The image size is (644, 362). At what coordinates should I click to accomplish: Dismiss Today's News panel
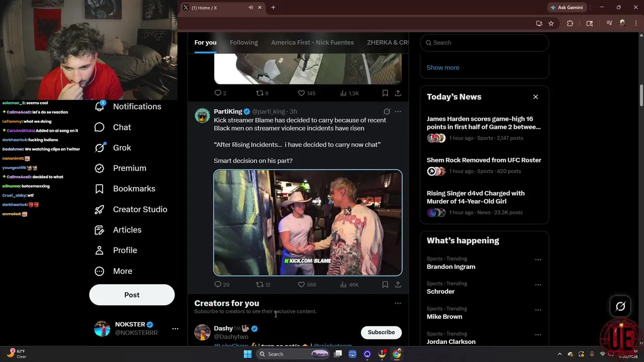(535, 97)
